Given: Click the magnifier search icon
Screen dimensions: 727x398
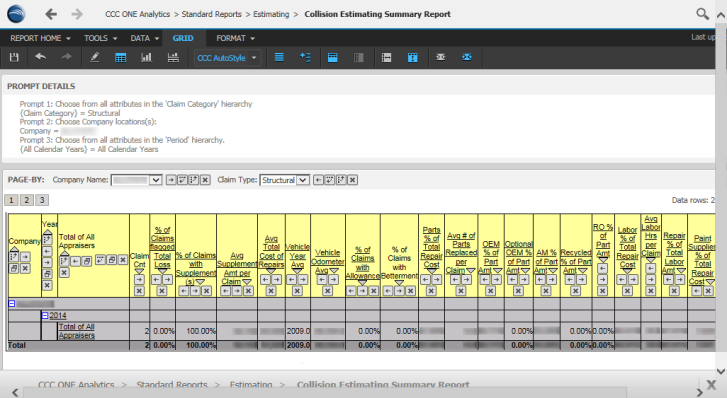Looking at the screenshot, I should pos(702,14).
